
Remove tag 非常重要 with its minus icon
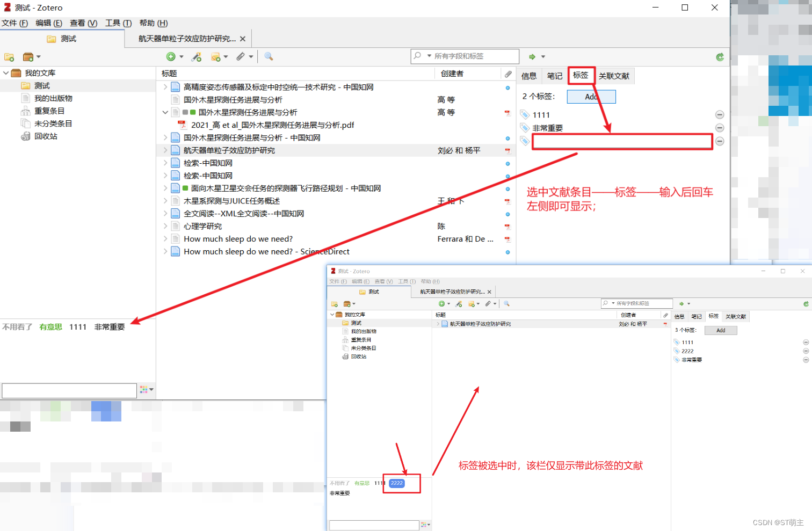click(720, 128)
